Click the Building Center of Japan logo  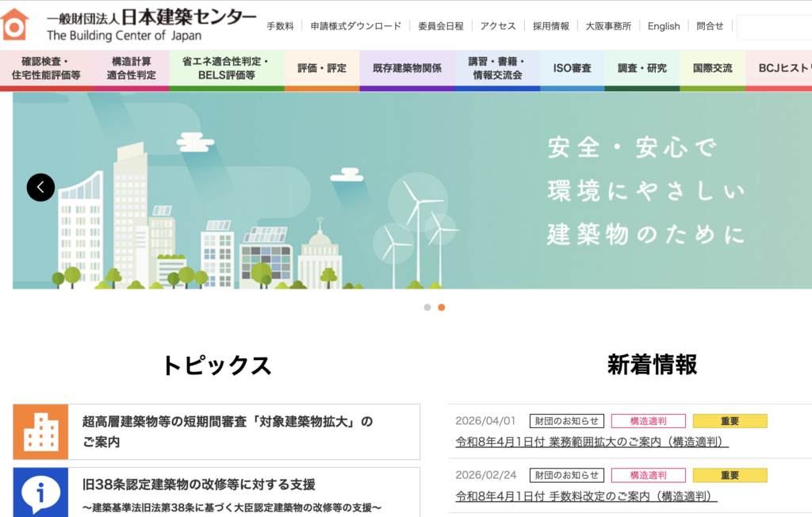[x=128, y=25]
